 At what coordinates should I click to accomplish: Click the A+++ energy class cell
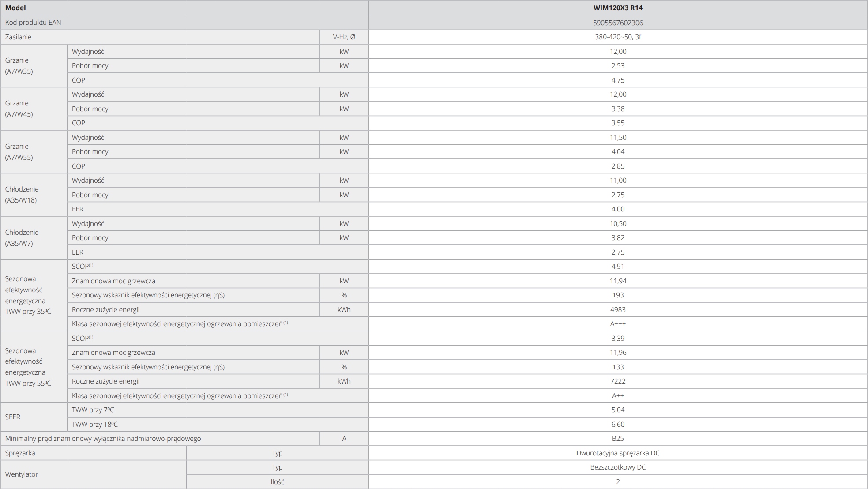pos(617,324)
